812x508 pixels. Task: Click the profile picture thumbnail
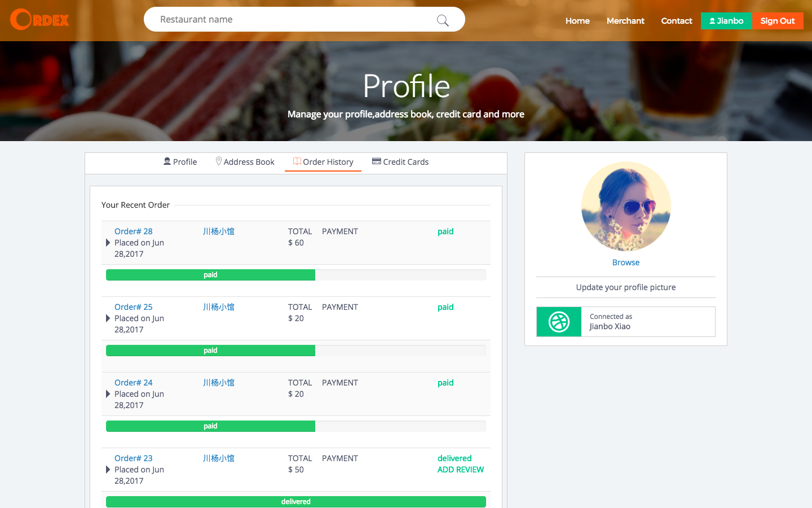626,207
